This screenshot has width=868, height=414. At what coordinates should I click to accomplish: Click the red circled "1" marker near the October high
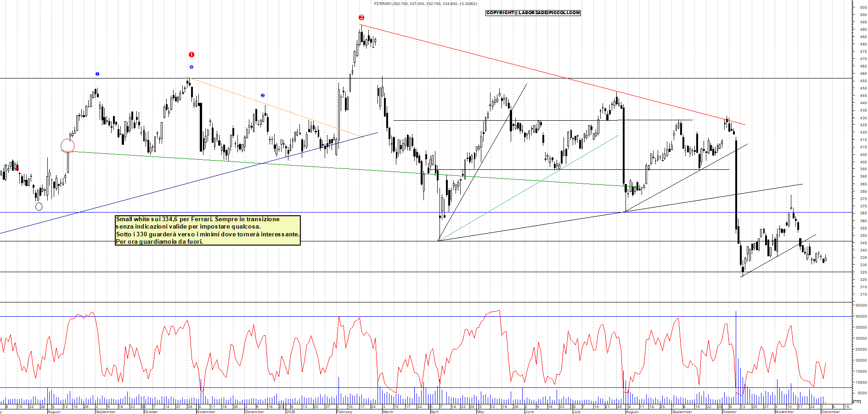[x=191, y=54]
